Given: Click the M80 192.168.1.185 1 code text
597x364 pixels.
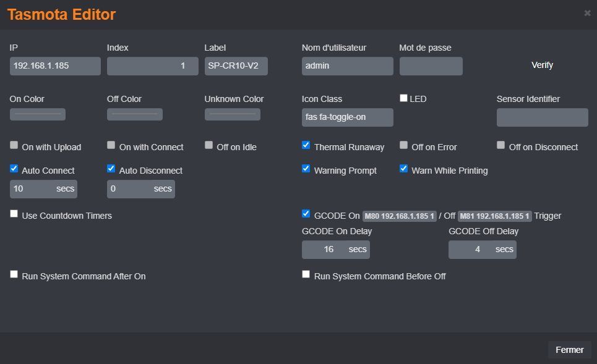Looking at the screenshot, I should (400, 216).
